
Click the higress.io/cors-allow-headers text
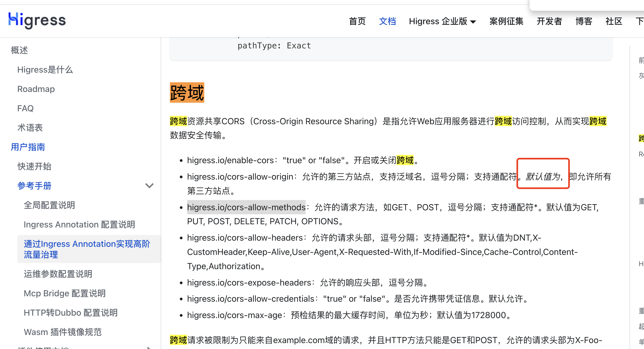coord(245,238)
